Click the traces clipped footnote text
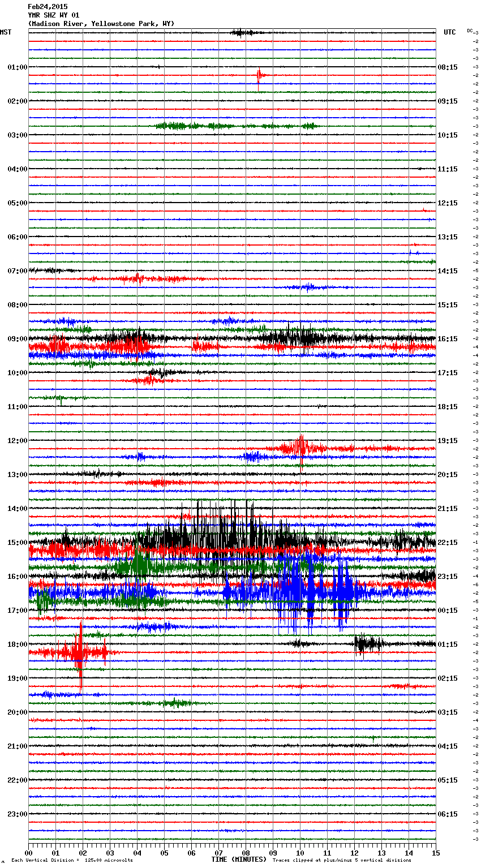Image resolution: width=481 pixels, height=868 pixels. pos(342,860)
